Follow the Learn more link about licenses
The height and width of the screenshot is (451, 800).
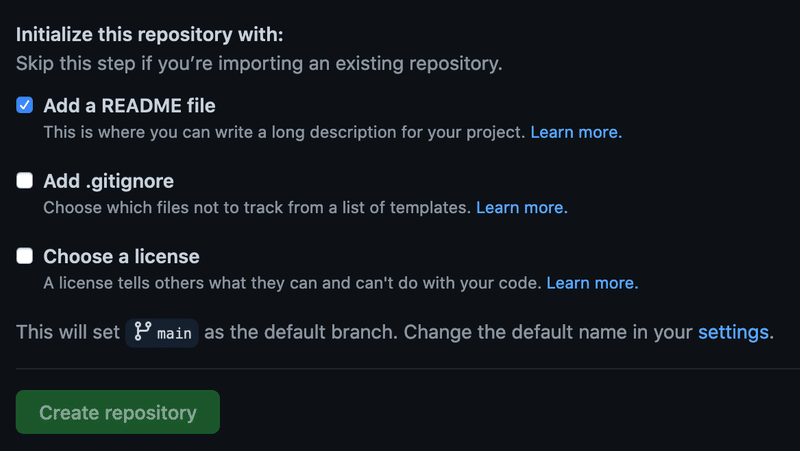pos(592,283)
